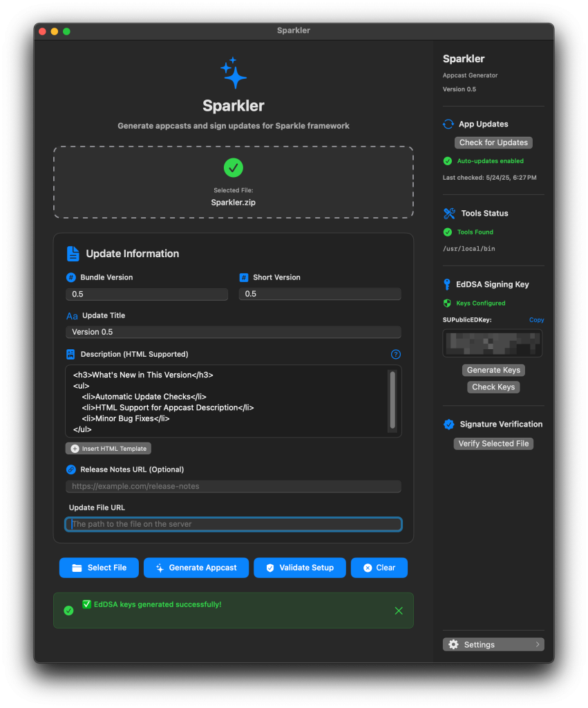Dismiss the success message with the X
588x708 pixels.
[x=399, y=611]
